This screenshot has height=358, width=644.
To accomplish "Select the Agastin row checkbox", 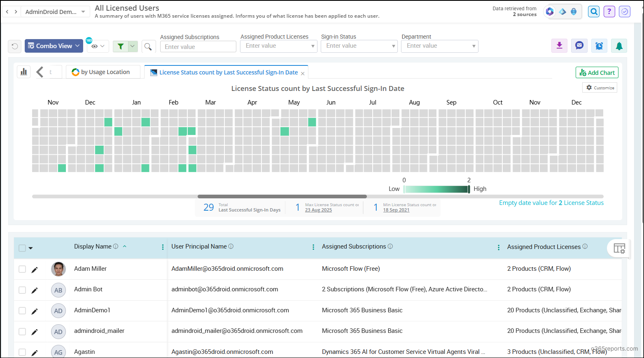I will tap(22, 352).
